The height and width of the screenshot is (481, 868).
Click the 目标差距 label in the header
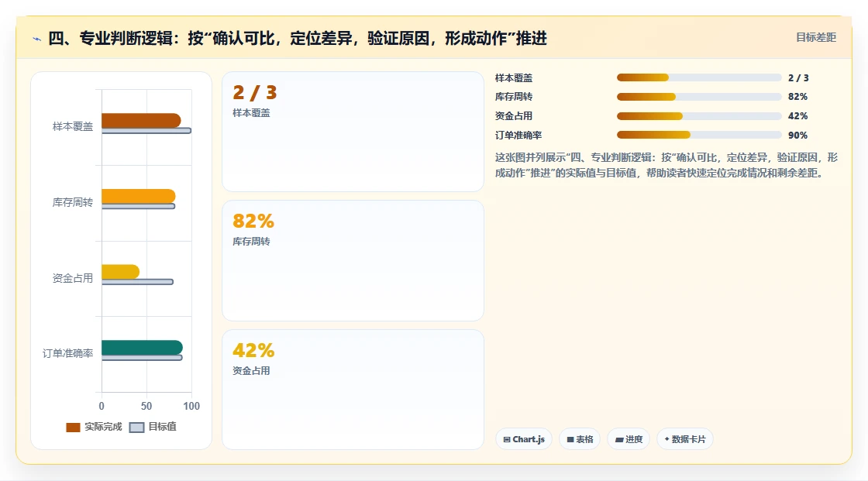pos(816,37)
